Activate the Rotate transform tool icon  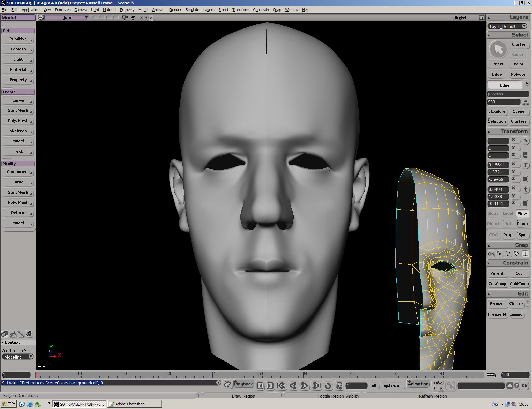point(526,165)
